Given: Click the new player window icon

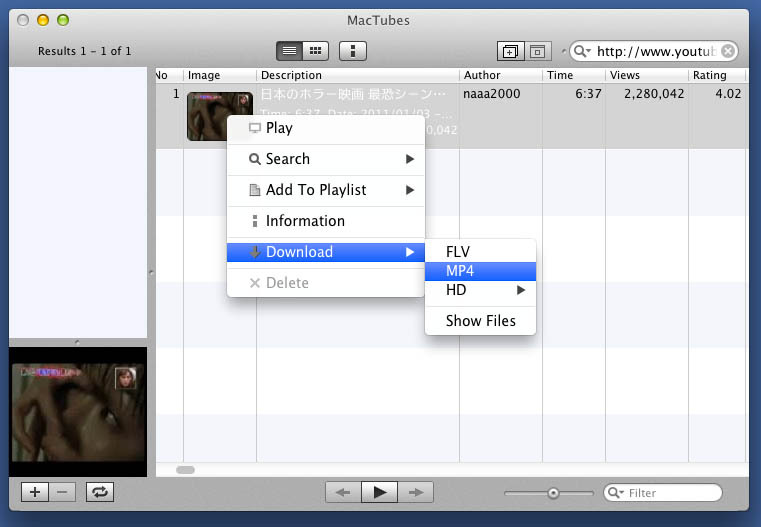Looking at the screenshot, I should tap(510, 51).
